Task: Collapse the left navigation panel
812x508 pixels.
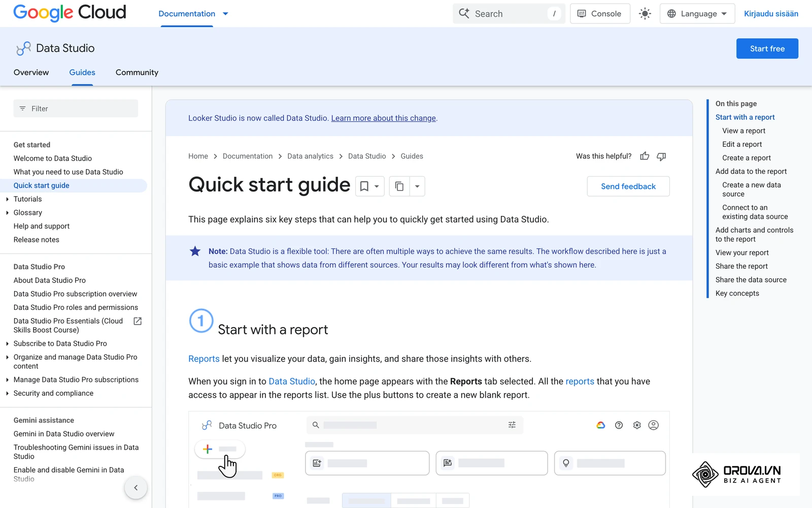Action: click(136, 488)
